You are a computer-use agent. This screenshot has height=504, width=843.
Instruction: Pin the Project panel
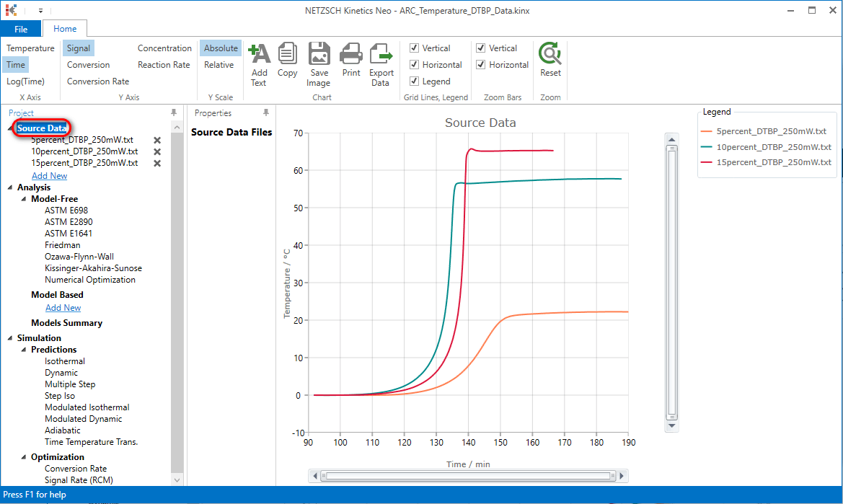click(x=173, y=112)
